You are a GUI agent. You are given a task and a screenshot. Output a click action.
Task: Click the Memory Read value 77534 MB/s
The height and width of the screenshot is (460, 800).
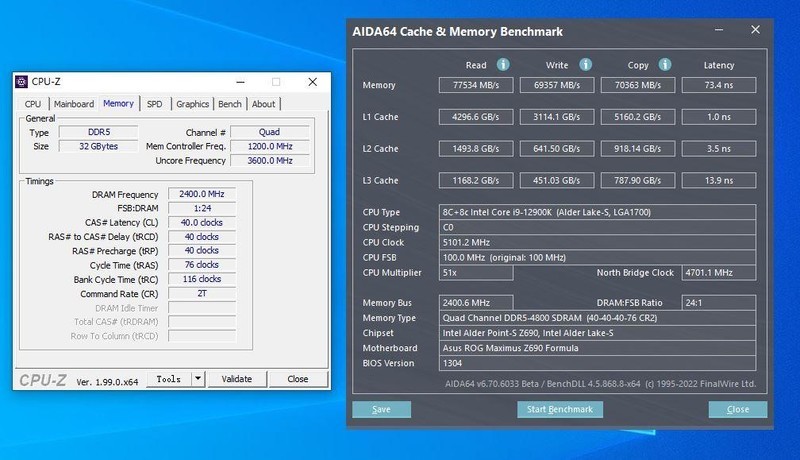(x=476, y=85)
